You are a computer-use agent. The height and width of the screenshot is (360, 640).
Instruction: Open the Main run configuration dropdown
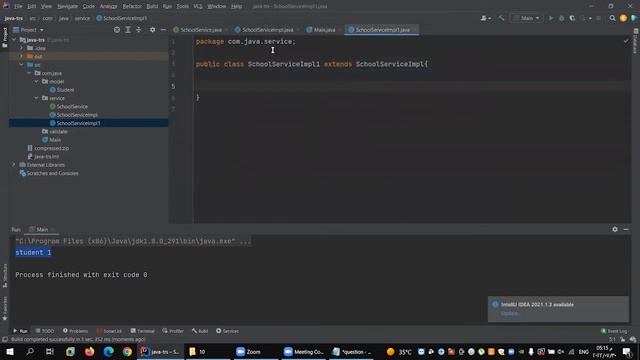pos(527,18)
